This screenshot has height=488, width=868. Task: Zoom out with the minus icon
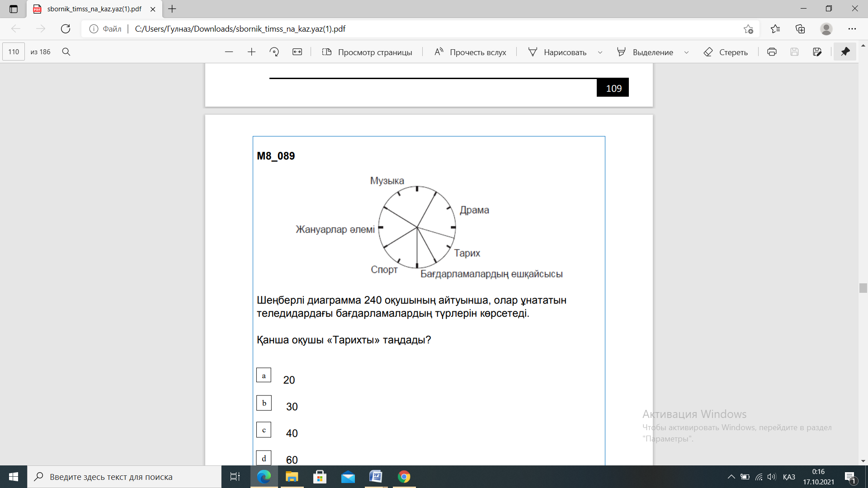click(229, 52)
